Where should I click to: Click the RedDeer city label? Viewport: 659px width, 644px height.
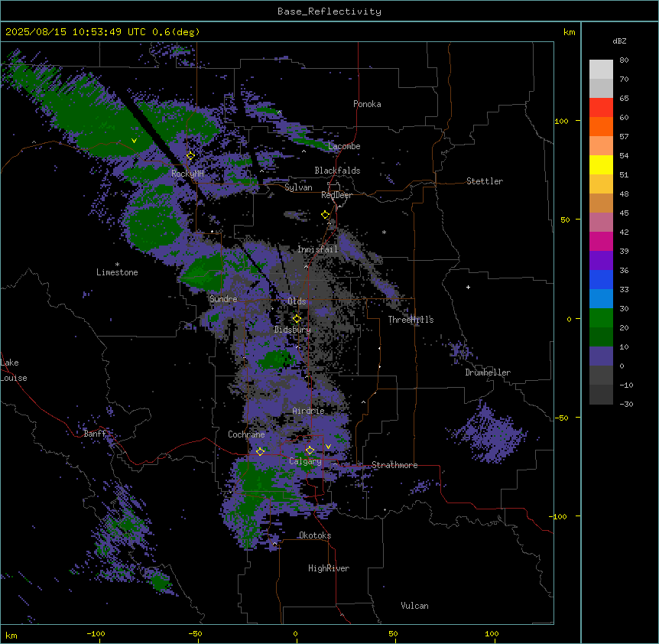336,195
